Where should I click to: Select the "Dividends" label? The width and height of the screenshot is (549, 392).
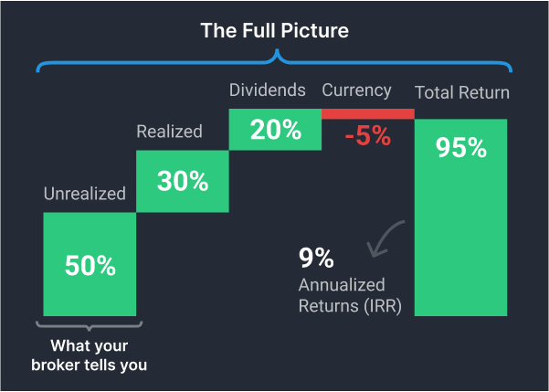(268, 90)
